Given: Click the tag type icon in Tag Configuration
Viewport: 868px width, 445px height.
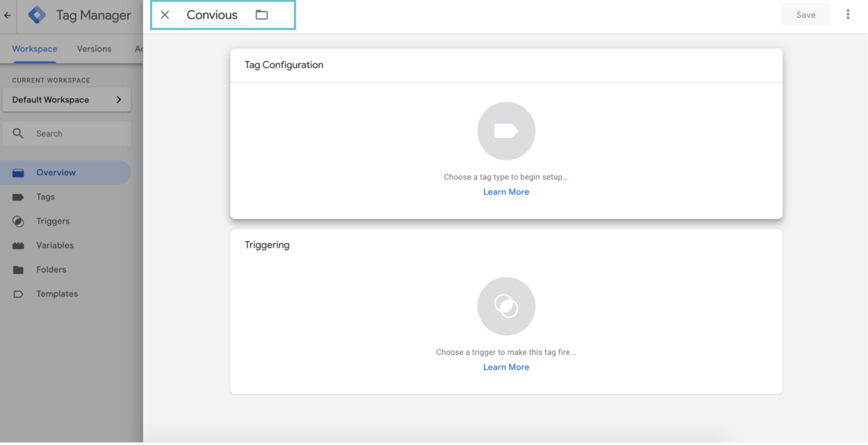Looking at the screenshot, I should (506, 131).
